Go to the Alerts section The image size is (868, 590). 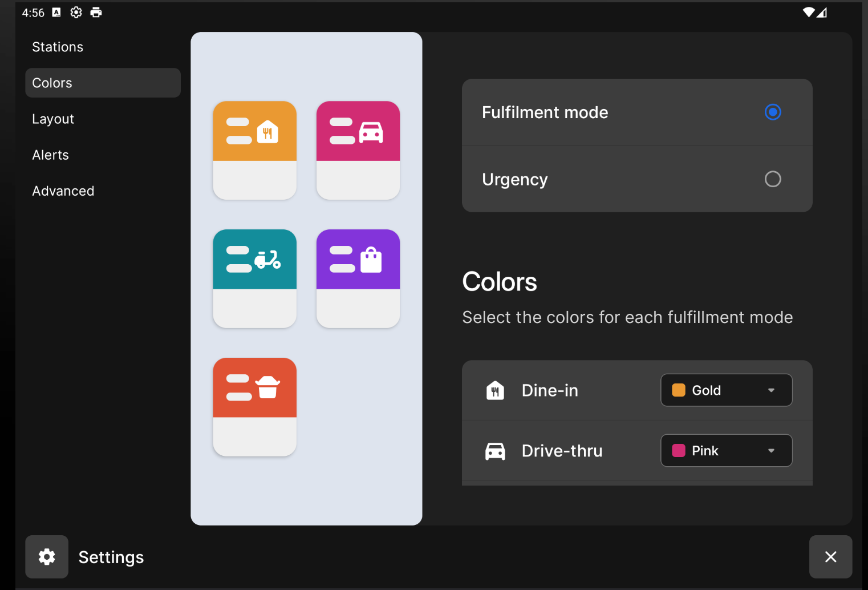(51, 155)
